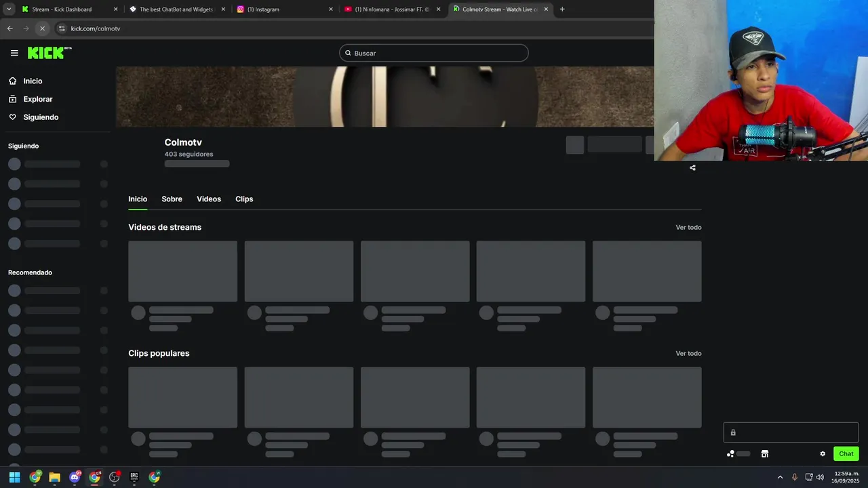868x488 pixels.
Task: Click the locked chat message input
Action: 791,432
